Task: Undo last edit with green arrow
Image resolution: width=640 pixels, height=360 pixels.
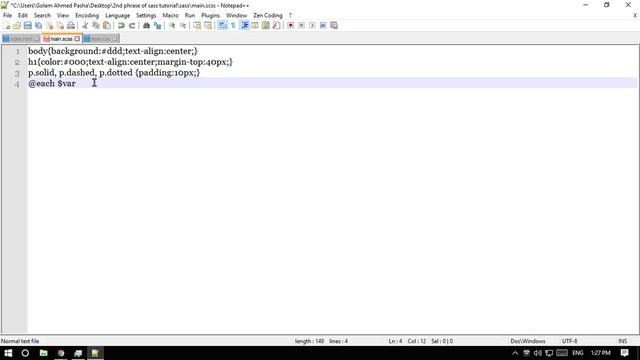Action: tap(121, 25)
